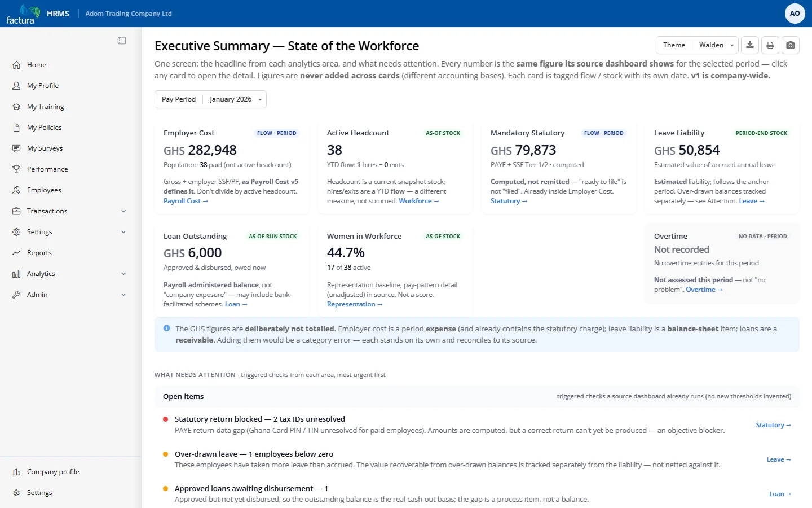
Task: Click the Reports line chart icon
Action: click(x=16, y=253)
